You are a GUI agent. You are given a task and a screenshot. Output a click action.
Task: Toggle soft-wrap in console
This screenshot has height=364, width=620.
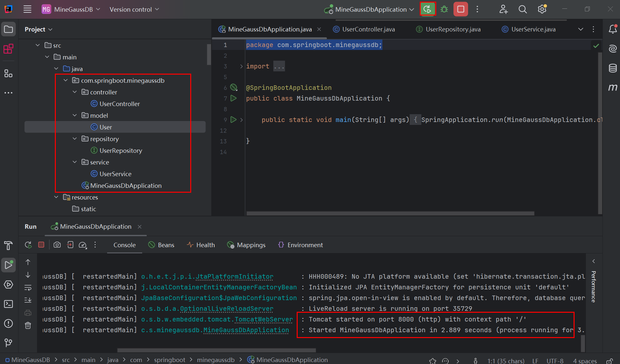(28, 287)
